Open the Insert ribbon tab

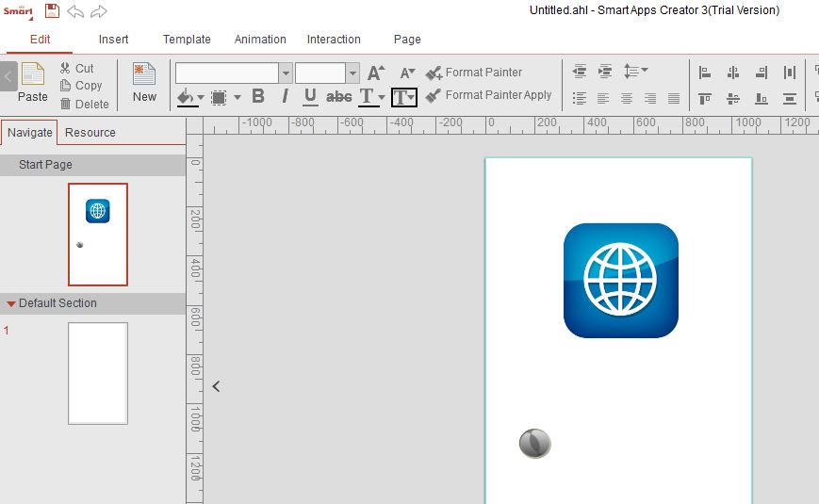pos(113,40)
